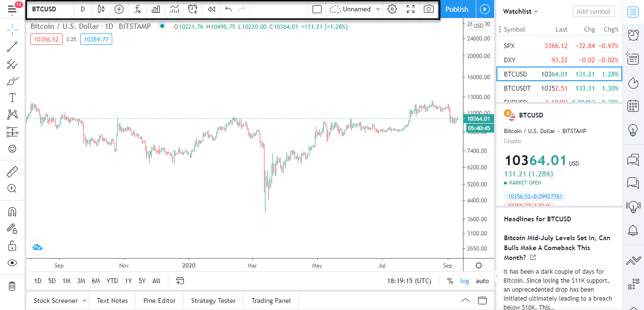Open the indicators fx menu
This screenshot has height=310, width=644.
(138, 9)
